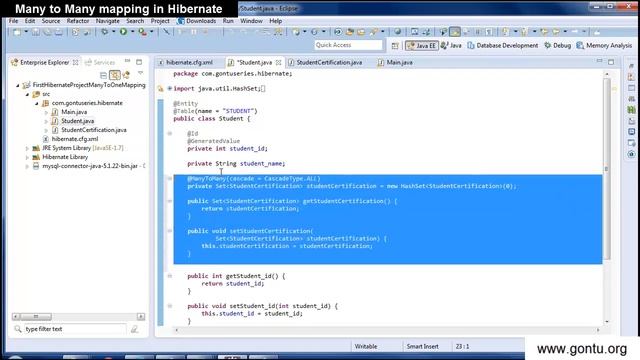Switch to the Java perspective
This screenshot has width=640, height=360.
coord(451,46)
